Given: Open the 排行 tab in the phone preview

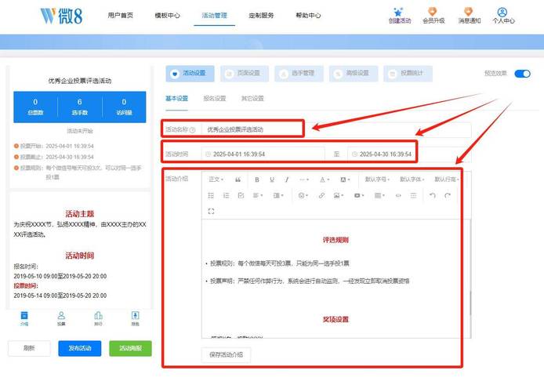Looking at the screenshot, I should 98,318.
